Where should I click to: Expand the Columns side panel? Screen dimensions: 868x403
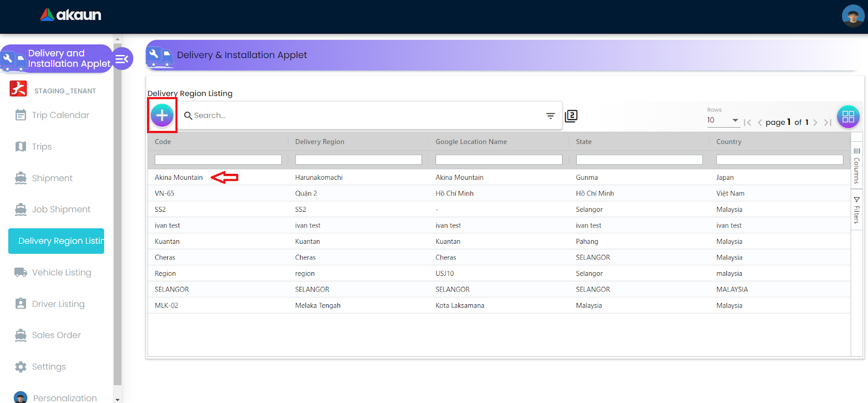[x=857, y=166]
